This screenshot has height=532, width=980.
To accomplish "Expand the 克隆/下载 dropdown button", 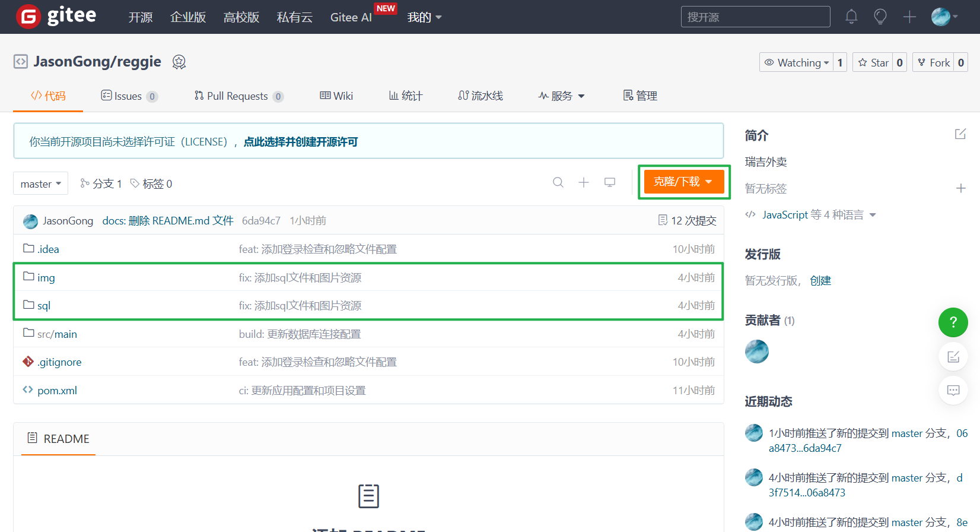I will click(x=683, y=182).
